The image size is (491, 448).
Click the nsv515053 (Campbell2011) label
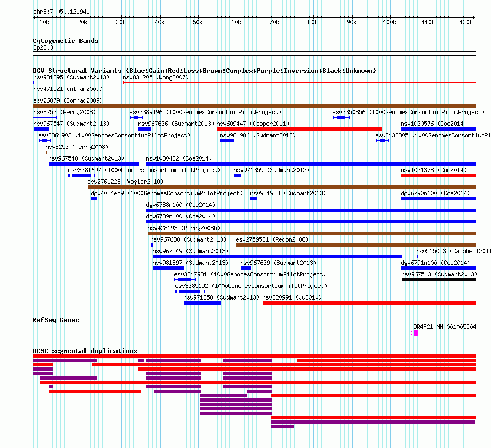click(x=453, y=251)
